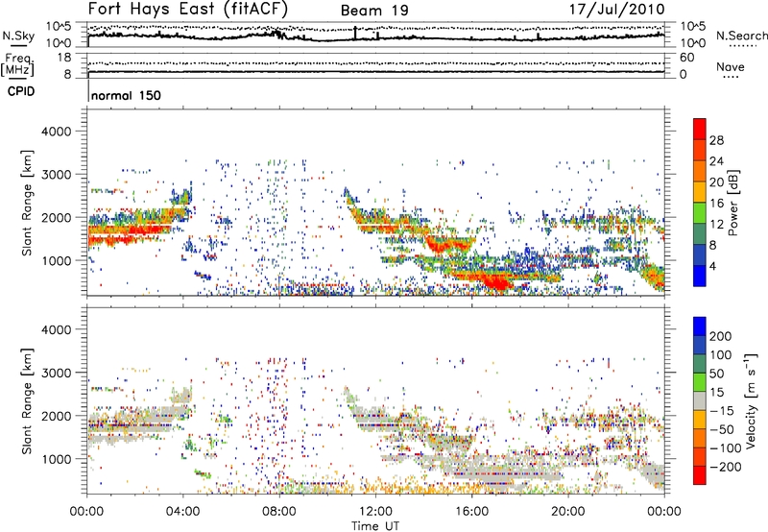
Task: Click the 'N.Search' legend label
Action: click(x=741, y=36)
